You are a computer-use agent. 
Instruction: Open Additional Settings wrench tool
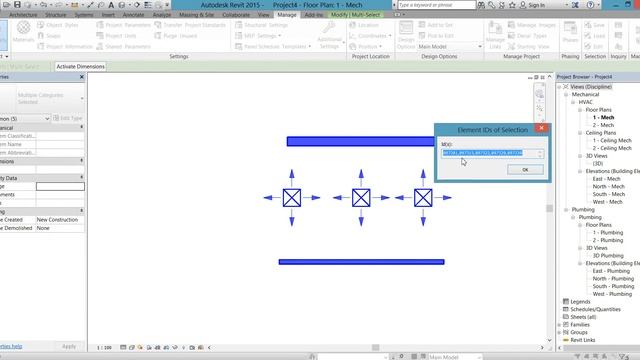(329, 35)
